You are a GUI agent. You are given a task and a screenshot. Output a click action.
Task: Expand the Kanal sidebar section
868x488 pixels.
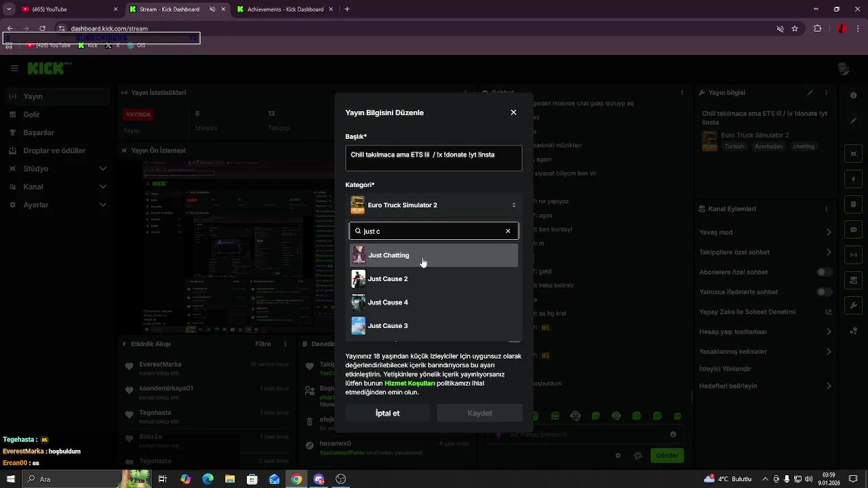click(x=57, y=186)
